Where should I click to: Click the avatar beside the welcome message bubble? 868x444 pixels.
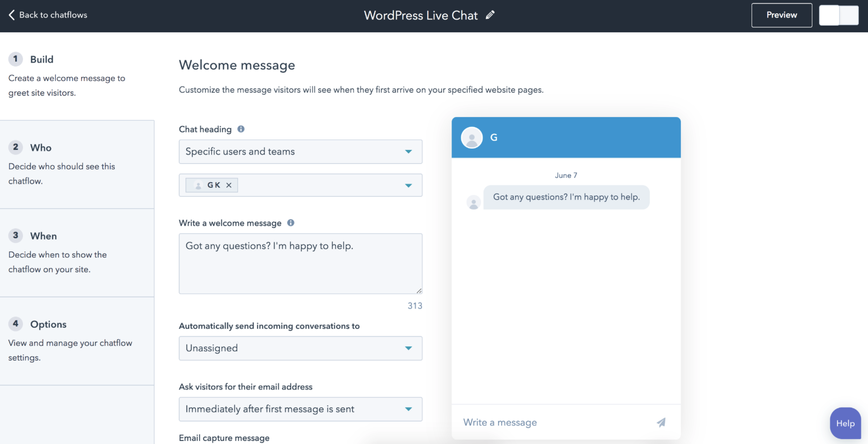point(473,203)
